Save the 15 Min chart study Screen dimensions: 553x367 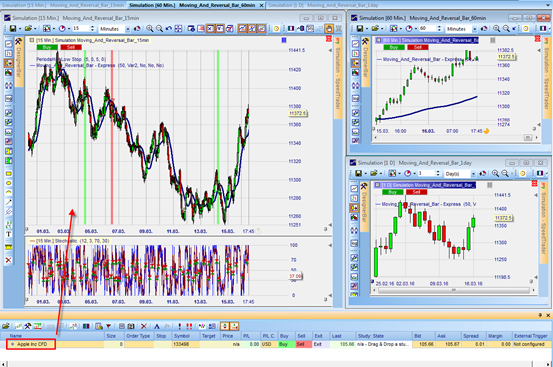point(13,29)
